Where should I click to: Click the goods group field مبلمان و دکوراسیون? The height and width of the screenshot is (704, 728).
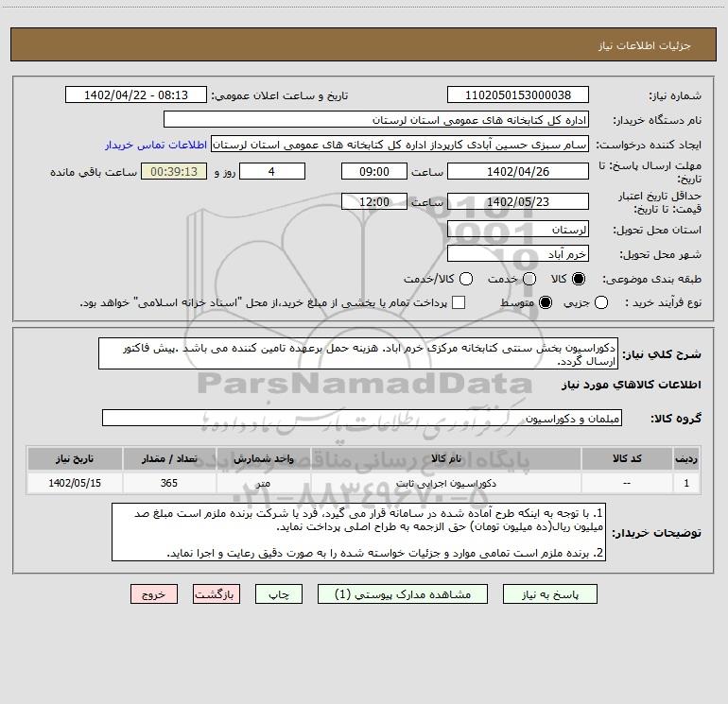[362, 418]
